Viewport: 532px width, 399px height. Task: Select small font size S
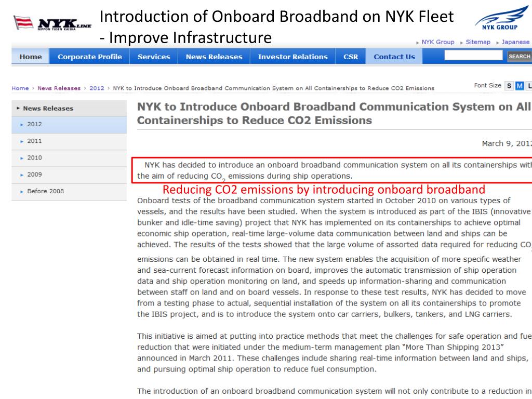[509, 86]
